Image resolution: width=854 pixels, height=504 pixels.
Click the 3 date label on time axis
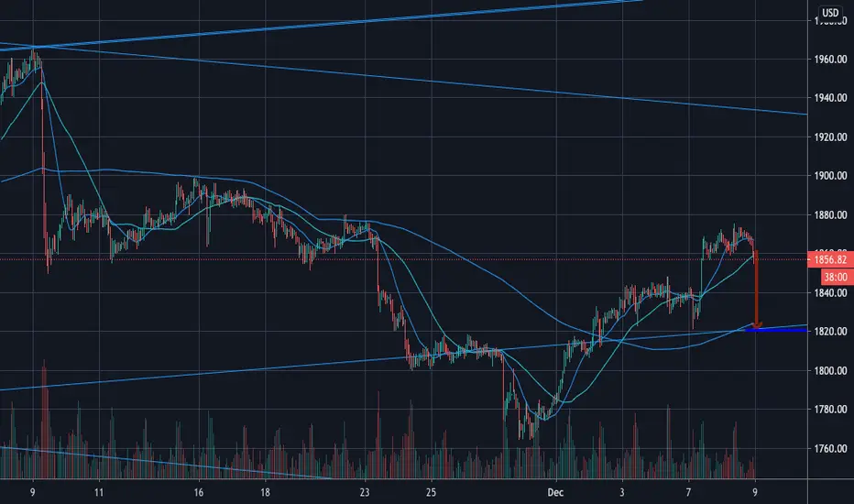click(x=622, y=493)
